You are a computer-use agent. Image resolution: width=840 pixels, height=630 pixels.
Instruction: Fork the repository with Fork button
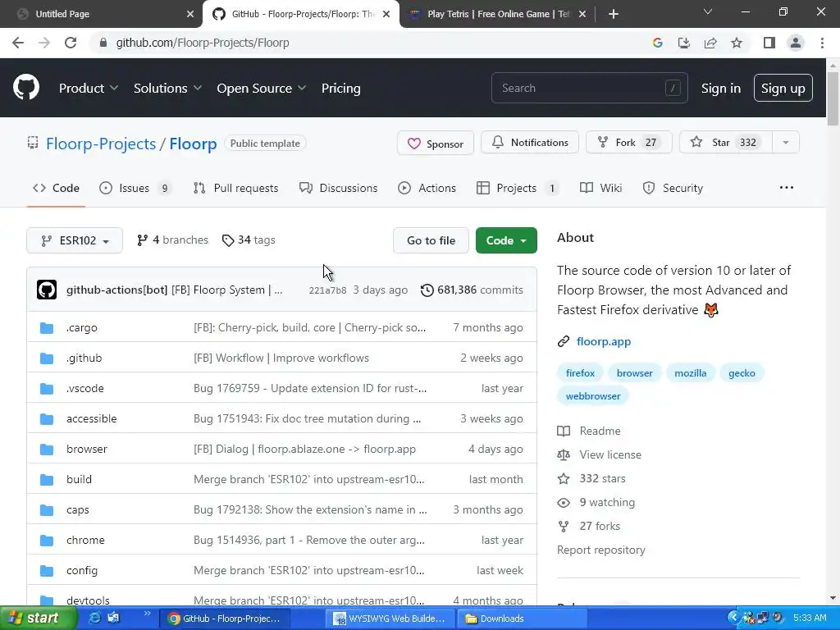[x=629, y=143]
